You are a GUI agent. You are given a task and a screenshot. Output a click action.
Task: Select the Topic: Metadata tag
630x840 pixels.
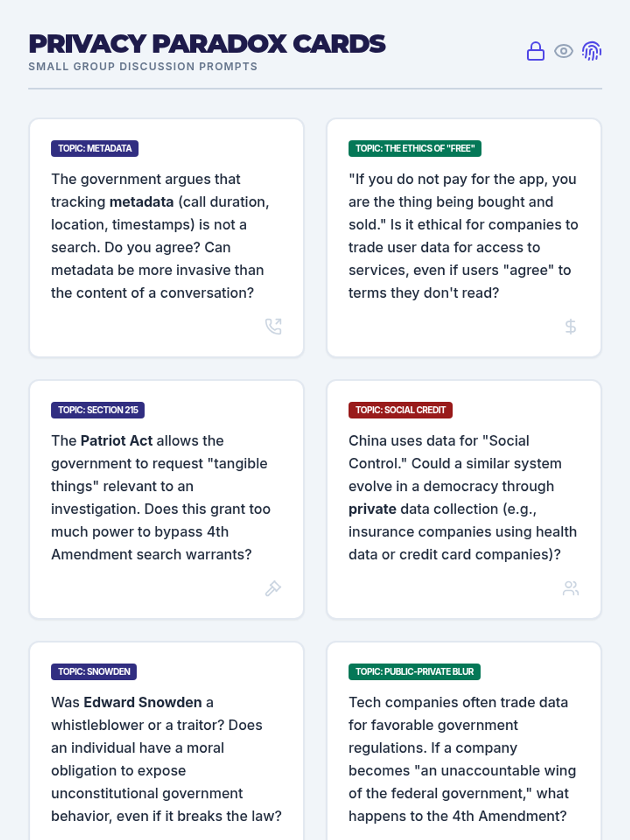click(x=94, y=149)
